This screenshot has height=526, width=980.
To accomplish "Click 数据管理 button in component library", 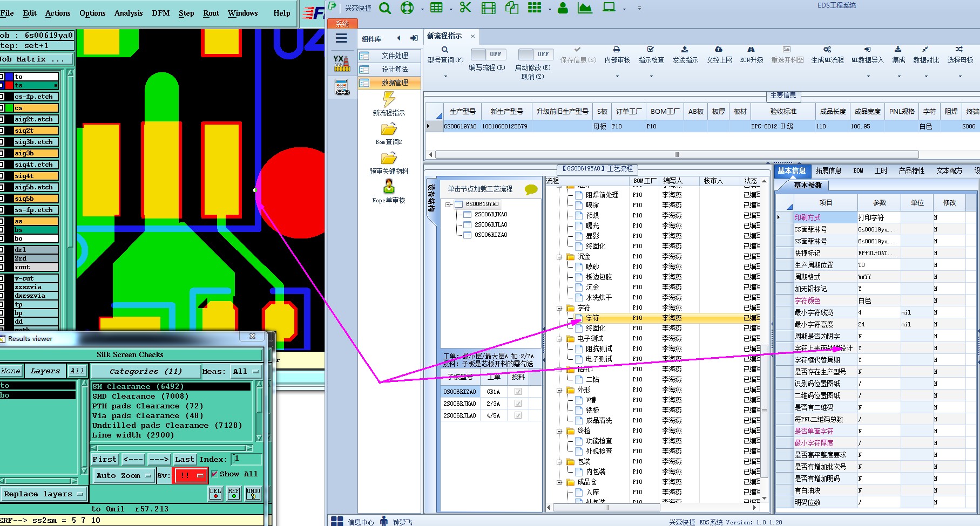I will click(389, 83).
